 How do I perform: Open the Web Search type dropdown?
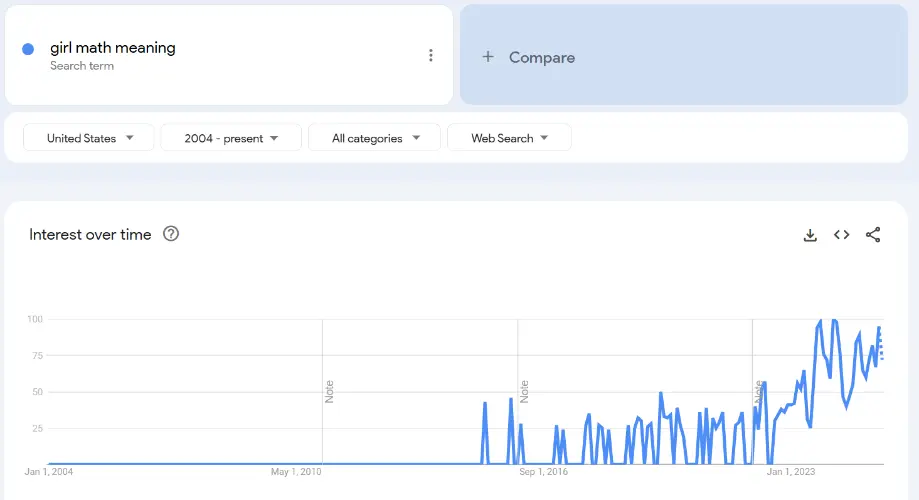tap(509, 138)
